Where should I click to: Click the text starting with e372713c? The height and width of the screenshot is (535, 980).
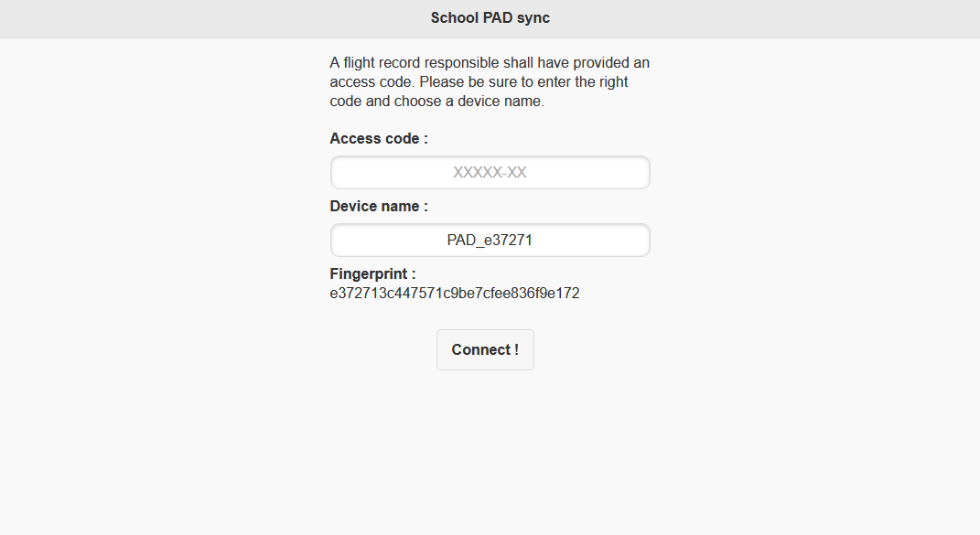pos(455,294)
